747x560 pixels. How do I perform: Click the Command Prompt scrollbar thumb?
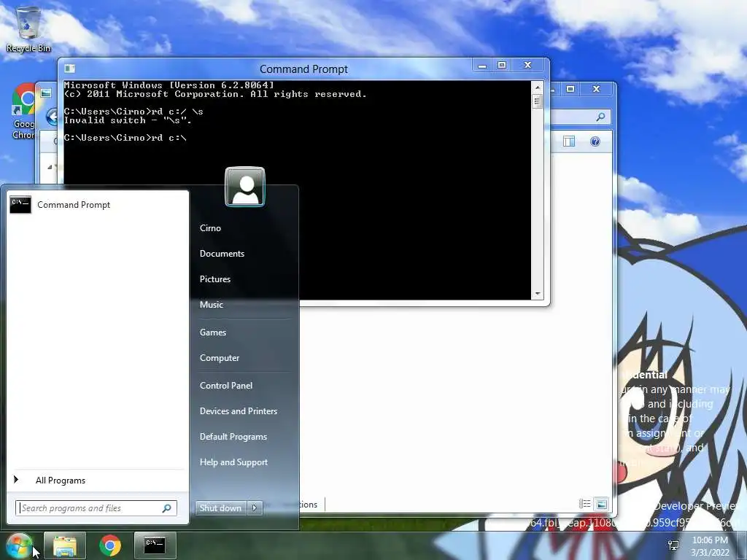pyautogui.click(x=538, y=101)
